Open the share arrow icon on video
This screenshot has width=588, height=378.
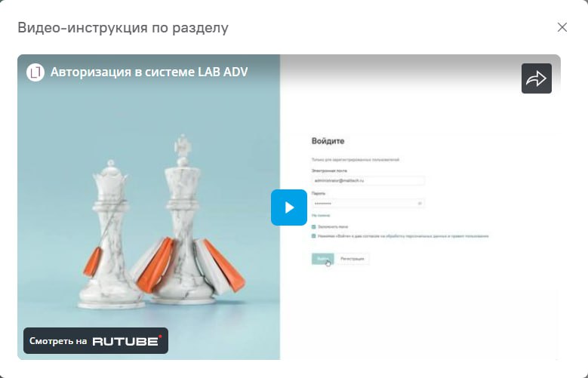point(536,78)
